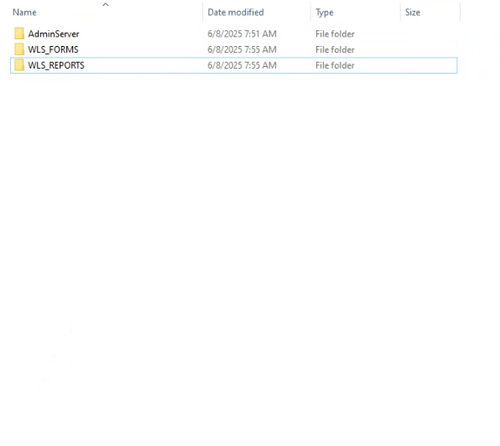
Task: Select the AdminServer folder icon
Action: (x=19, y=34)
